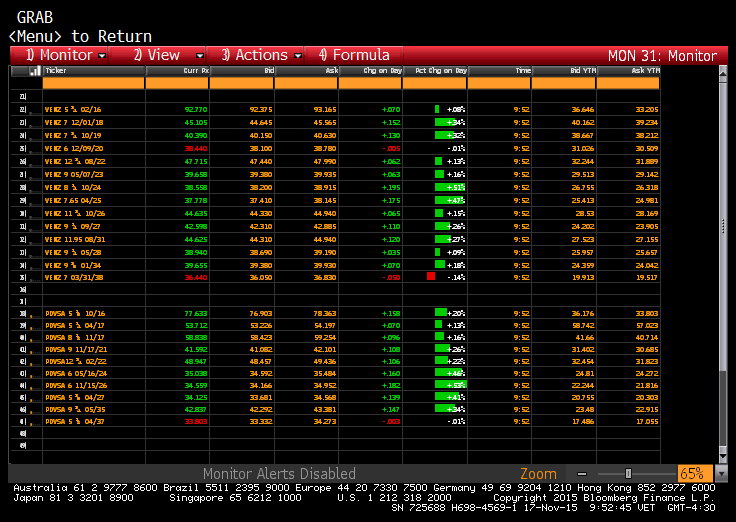The image size is (736, 522).
Task: Click the Bid YTM column header
Action: click(x=580, y=71)
